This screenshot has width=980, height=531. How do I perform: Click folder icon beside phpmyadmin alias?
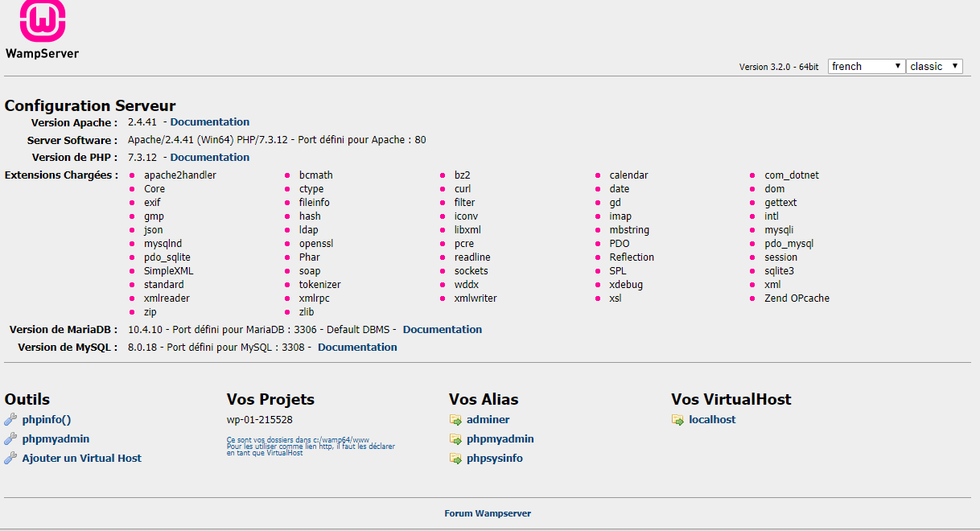455,439
